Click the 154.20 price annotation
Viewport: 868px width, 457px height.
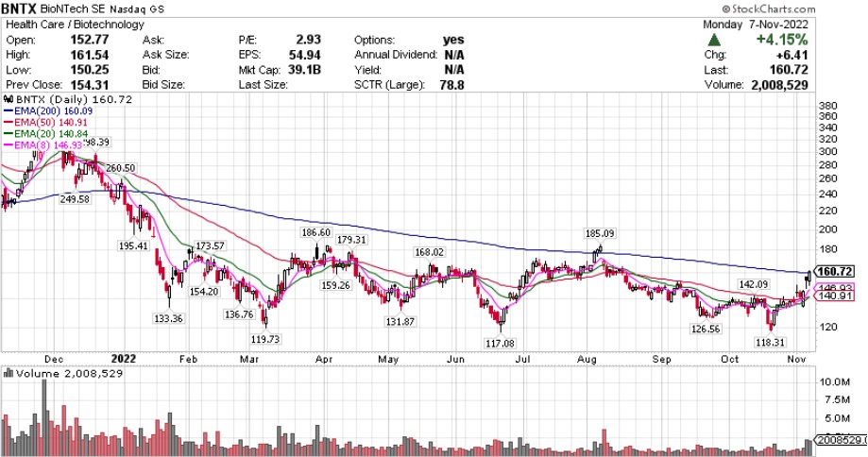(x=204, y=291)
